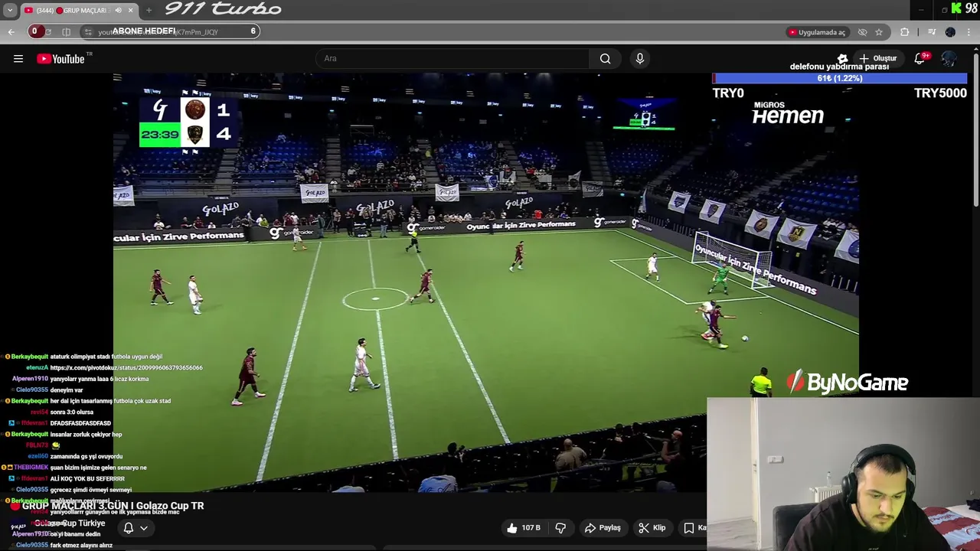Open the browser extensions puzzle icon

click(904, 32)
